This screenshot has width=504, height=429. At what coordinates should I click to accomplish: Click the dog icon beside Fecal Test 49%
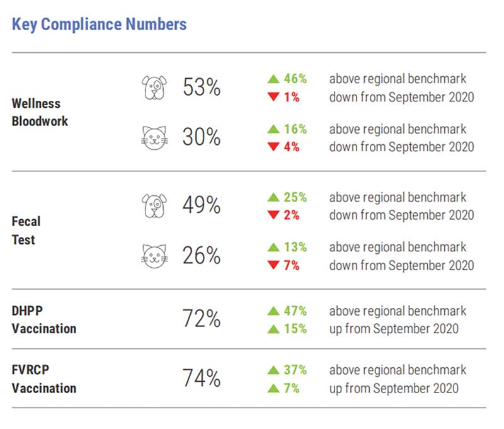coord(154,205)
